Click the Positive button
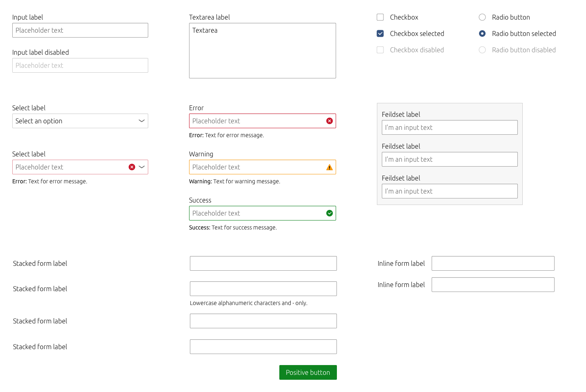Viewport: 586px width, 392px height. [x=308, y=372]
